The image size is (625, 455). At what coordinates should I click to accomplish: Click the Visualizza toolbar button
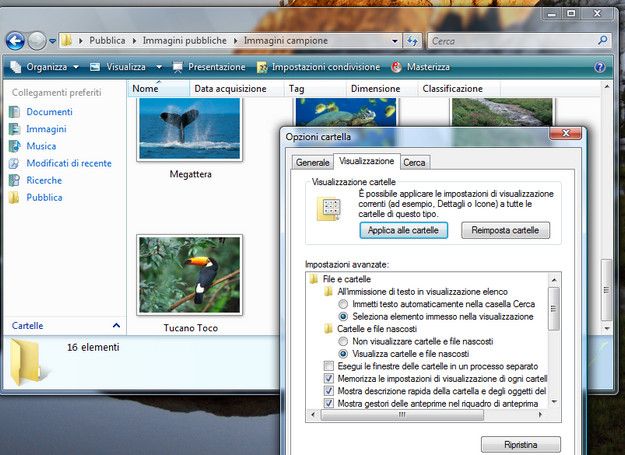pos(118,67)
